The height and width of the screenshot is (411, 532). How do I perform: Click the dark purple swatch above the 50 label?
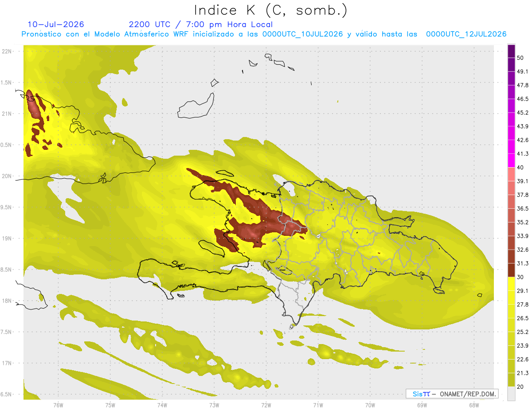pos(511,51)
